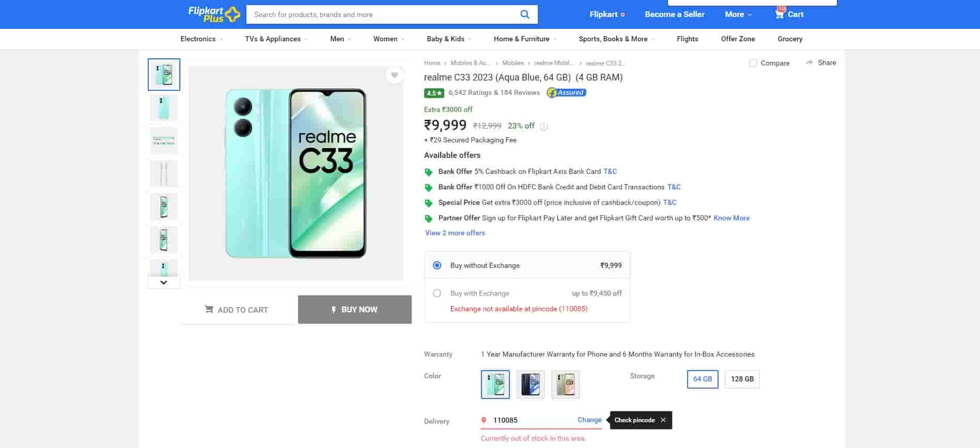The image size is (980, 448).
Task: Tick the Compare checkbox
Action: coord(753,63)
